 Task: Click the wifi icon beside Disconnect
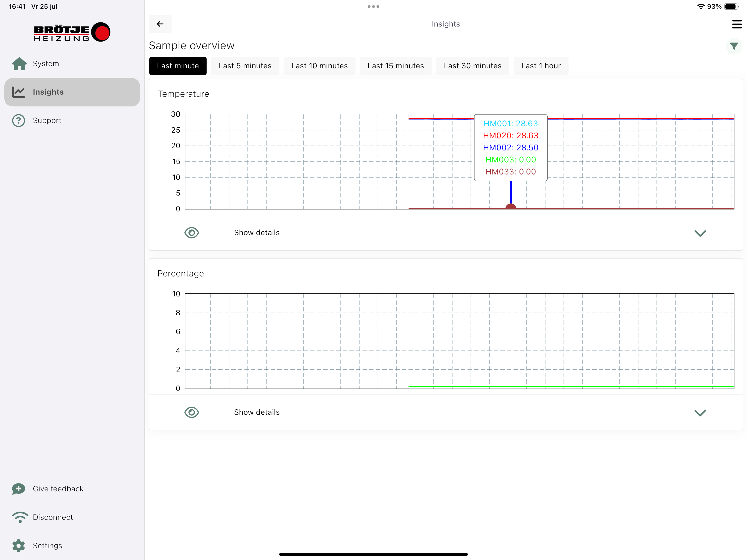[x=20, y=517]
